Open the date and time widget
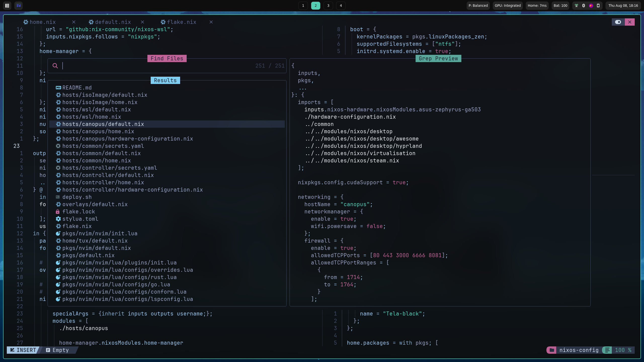 click(x=623, y=6)
